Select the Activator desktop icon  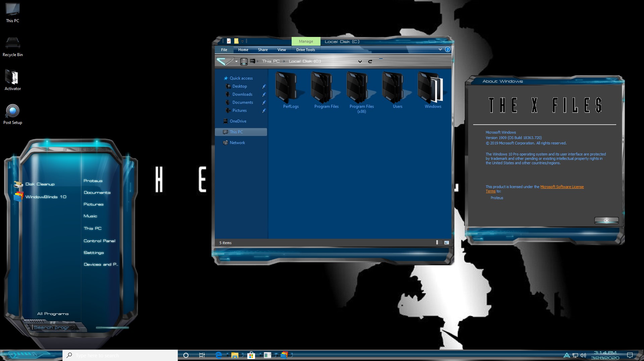[x=13, y=80]
